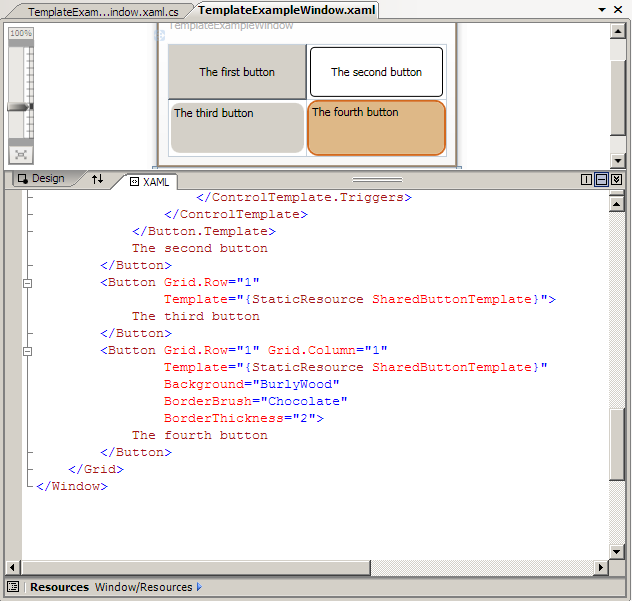This screenshot has width=632, height=601.
Task: Switch to vertical split layout icon
Action: click(586, 179)
